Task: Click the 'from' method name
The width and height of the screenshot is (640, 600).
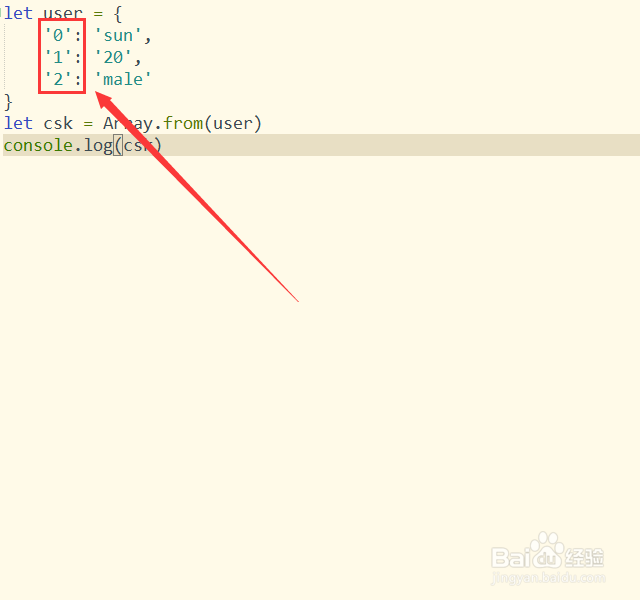Action: point(183,124)
